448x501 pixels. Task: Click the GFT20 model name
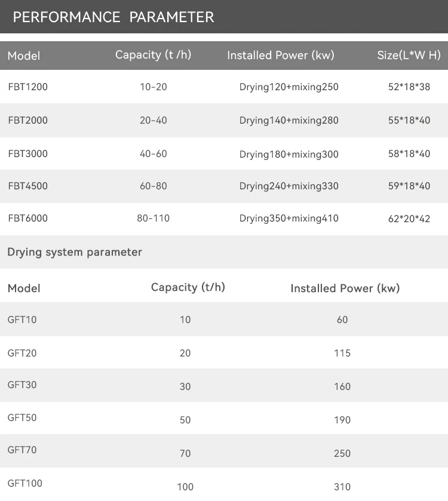point(22,353)
